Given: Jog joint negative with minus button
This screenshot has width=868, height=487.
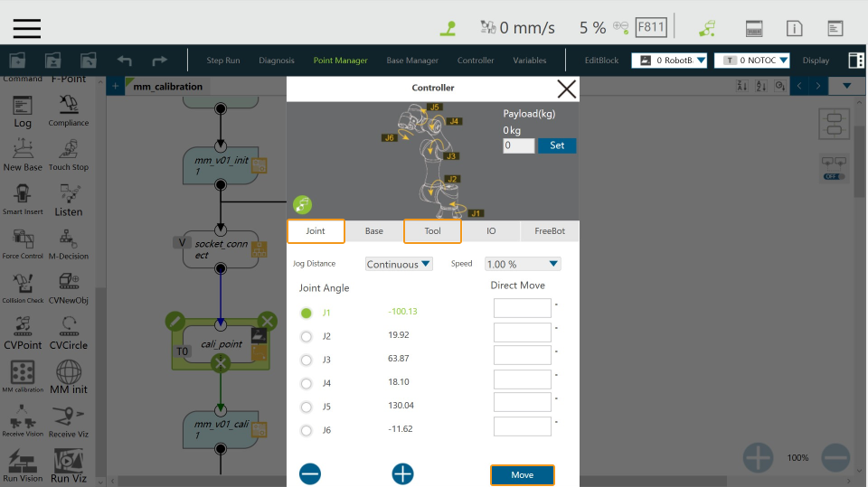Looking at the screenshot, I should point(310,473).
